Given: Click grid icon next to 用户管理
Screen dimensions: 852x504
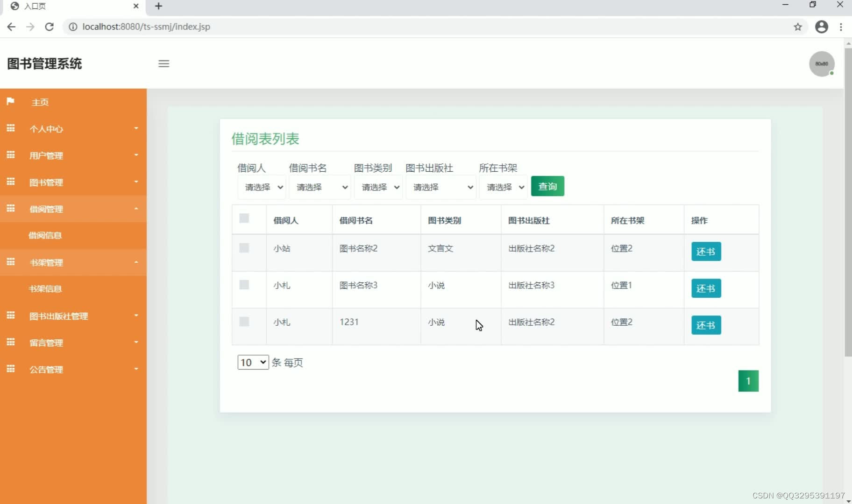Looking at the screenshot, I should [x=11, y=154].
